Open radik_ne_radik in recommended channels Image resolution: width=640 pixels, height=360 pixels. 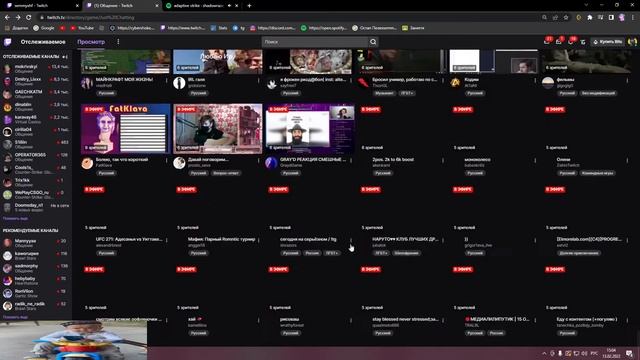coord(36,306)
